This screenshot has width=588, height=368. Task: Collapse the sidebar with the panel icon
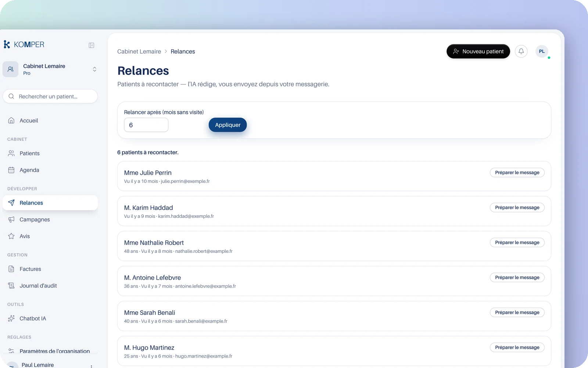pos(92,45)
